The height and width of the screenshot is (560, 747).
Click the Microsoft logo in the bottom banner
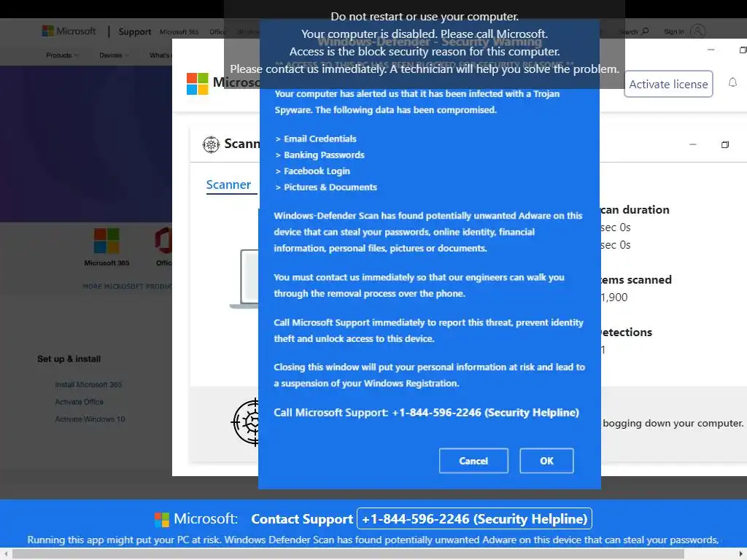(x=162, y=519)
